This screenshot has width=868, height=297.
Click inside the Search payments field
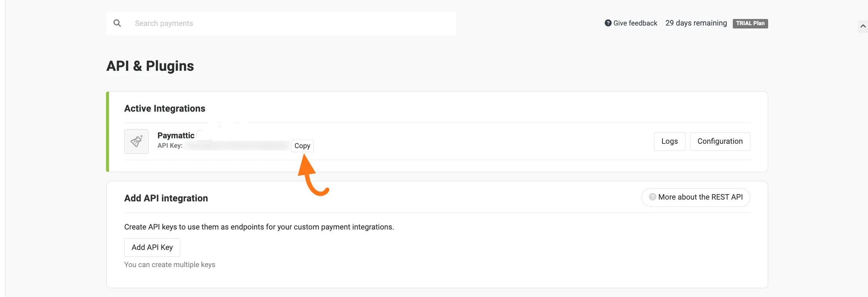[255, 23]
